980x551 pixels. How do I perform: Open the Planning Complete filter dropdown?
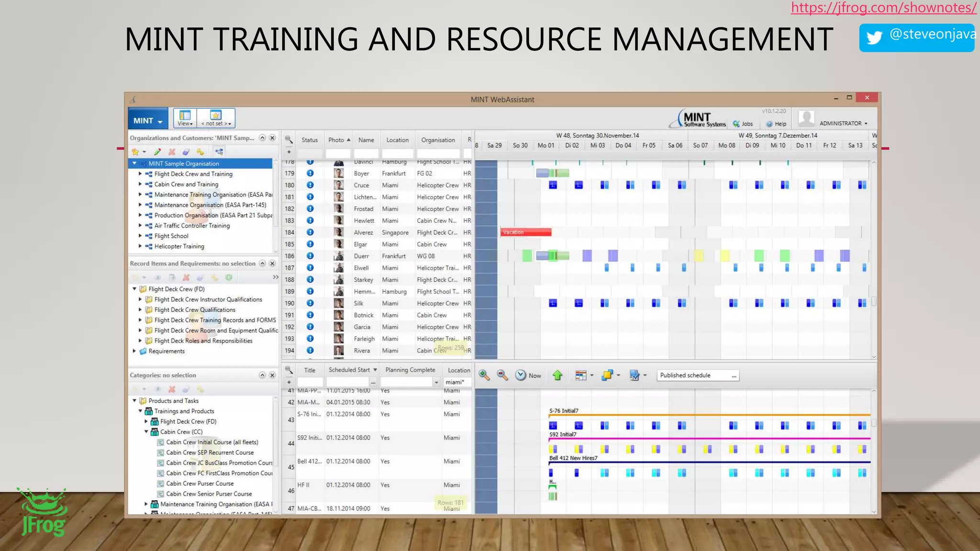pos(436,382)
